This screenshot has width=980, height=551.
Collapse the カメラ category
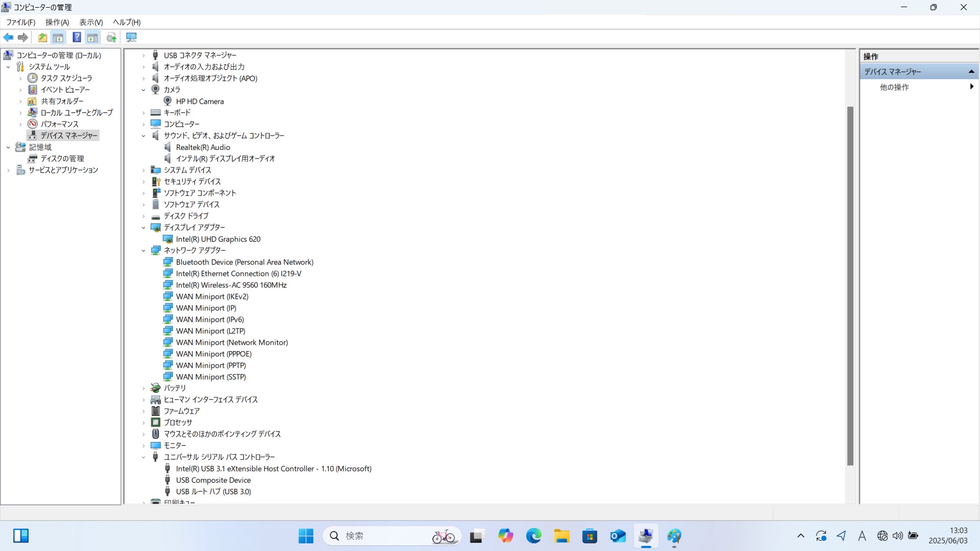(x=143, y=90)
